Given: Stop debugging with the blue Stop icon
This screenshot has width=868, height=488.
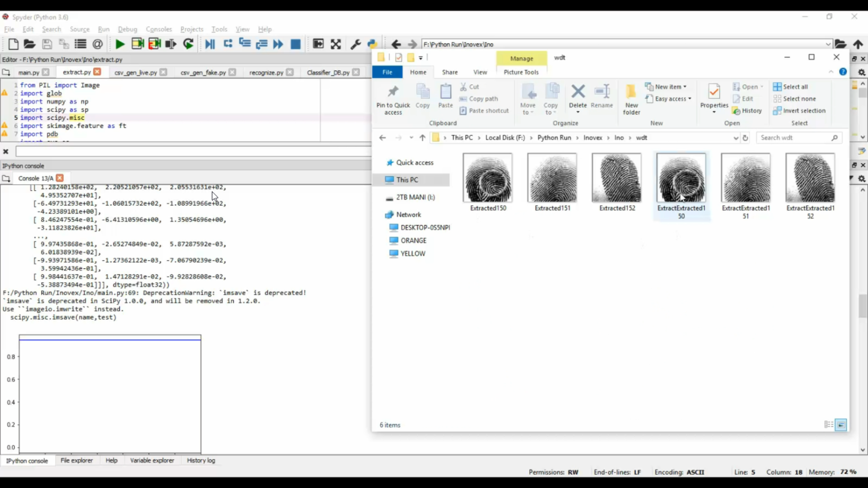Looking at the screenshot, I should point(296,44).
